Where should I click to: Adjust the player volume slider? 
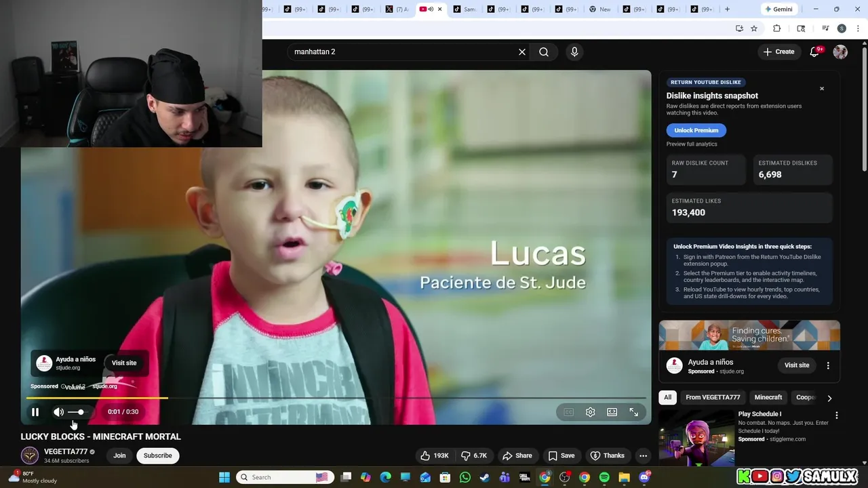(x=77, y=412)
